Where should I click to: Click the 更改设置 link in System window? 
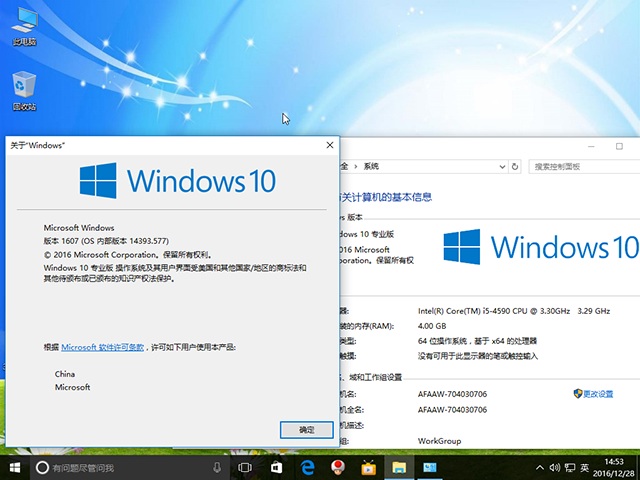pyautogui.click(x=598, y=394)
